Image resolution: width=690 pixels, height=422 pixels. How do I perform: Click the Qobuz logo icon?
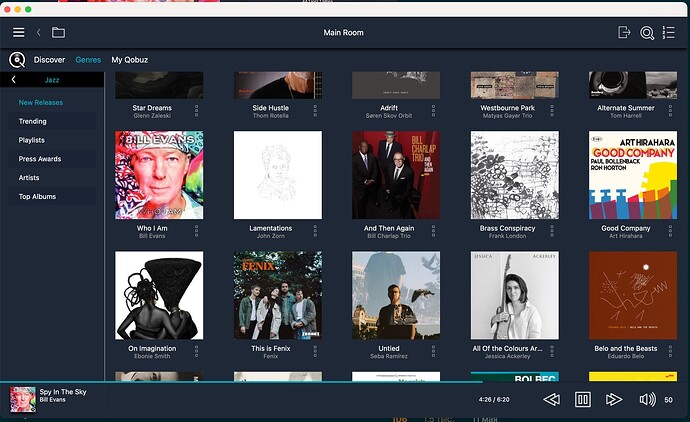coord(17,60)
